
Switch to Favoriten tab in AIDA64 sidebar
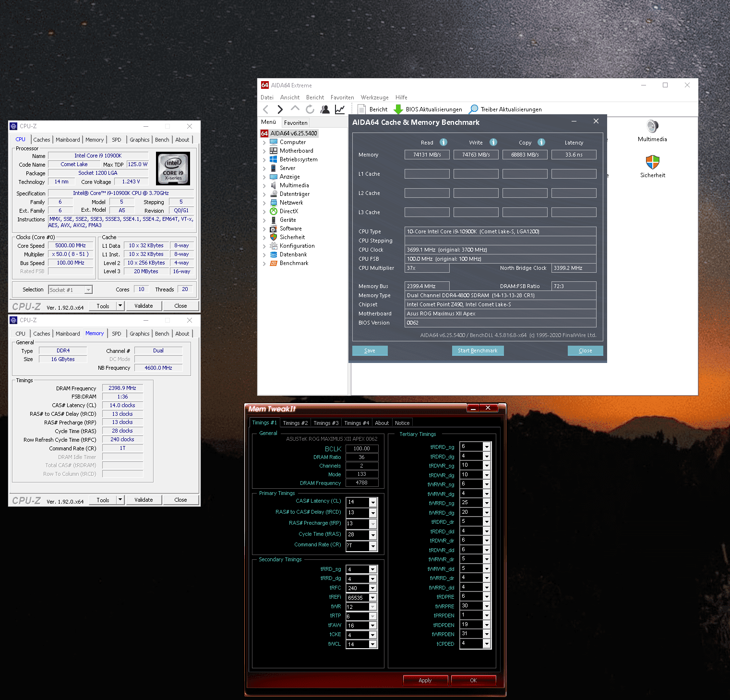pyautogui.click(x=296, y=123)
